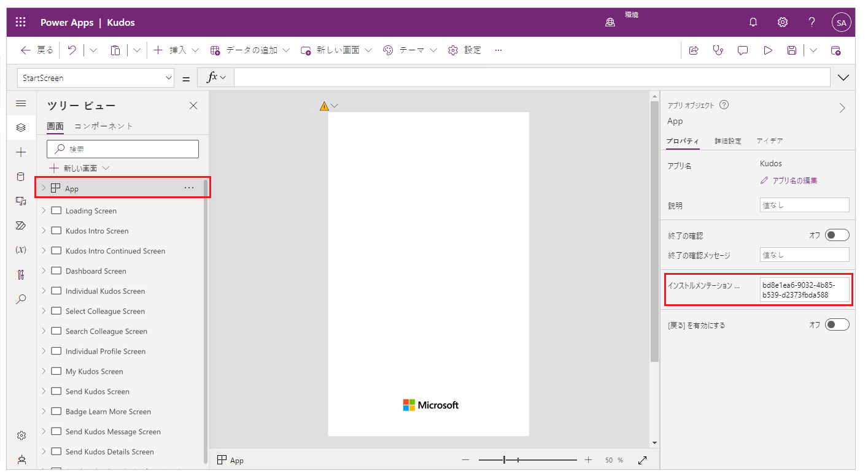Click the publish icon
This screenshot has height=476, width=868.
pyautogui.click(x=835, y=50)
